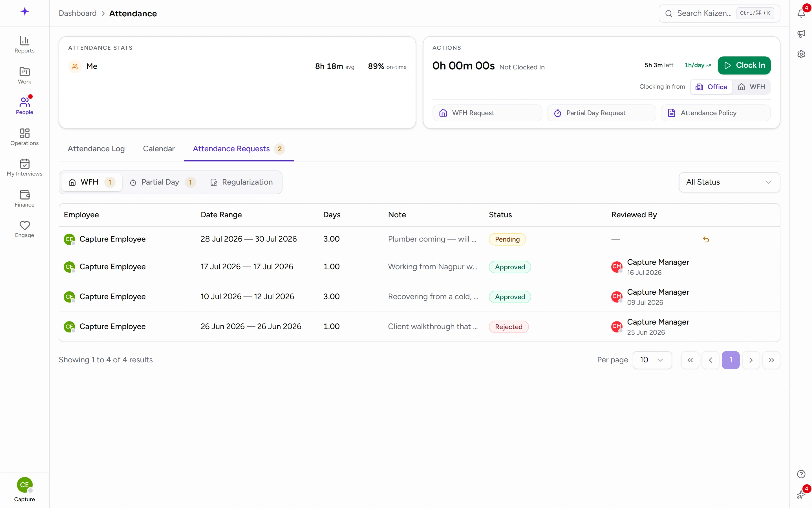Switch to Attendance Log tab
The height and width of the screenshot is (508, 812).
pyautogui.click(x=96, y=148)
